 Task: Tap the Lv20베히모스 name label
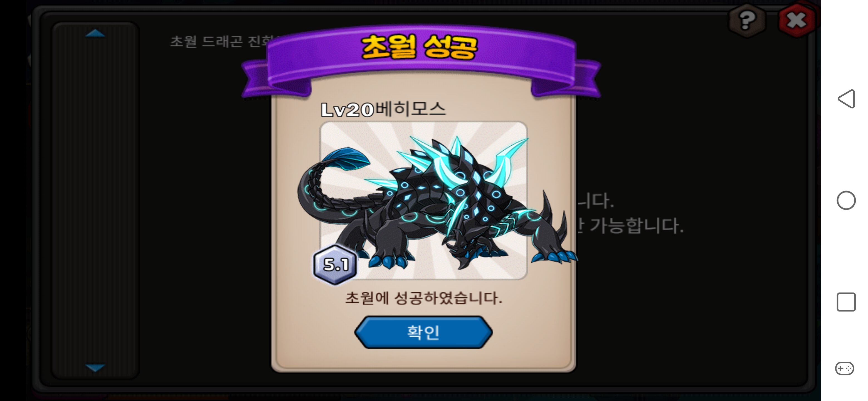[x=383, y=109]
